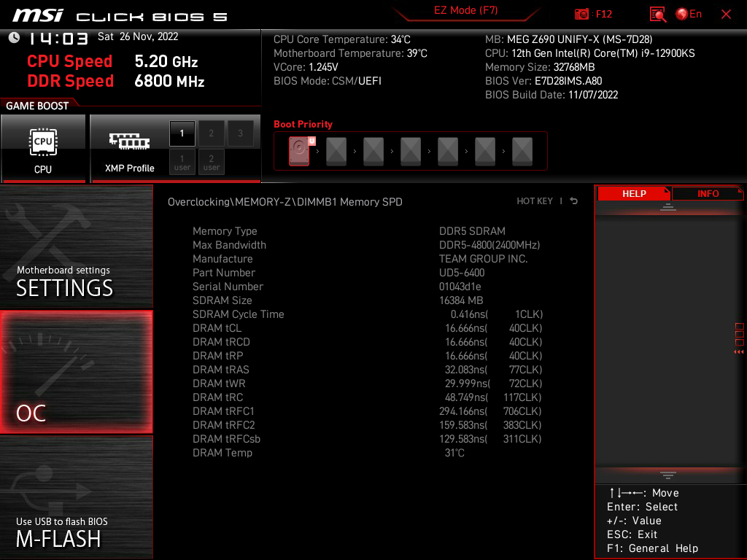Screen dimensions: 747x560
Task: Click the Max Bandwidth DDR5-4800 value
Action: [x=489, y=245]
